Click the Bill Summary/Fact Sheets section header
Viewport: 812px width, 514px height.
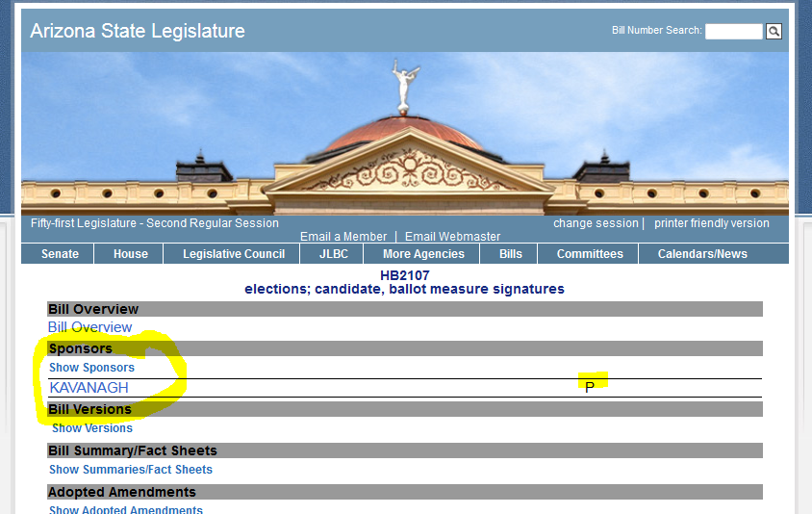[405, 450]
